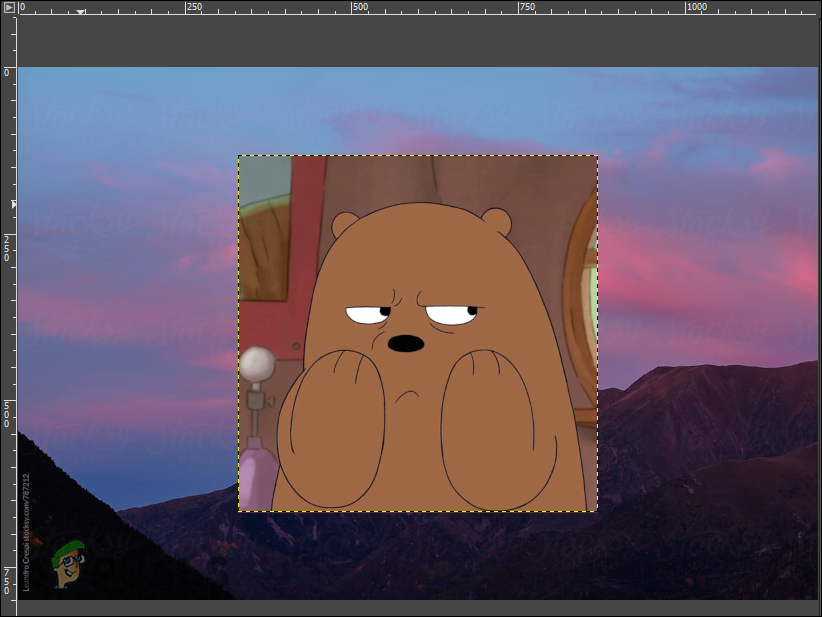Screen dimensions: 822x617
Task: Click the bear's left eye
Action: (x=366, y=315)
